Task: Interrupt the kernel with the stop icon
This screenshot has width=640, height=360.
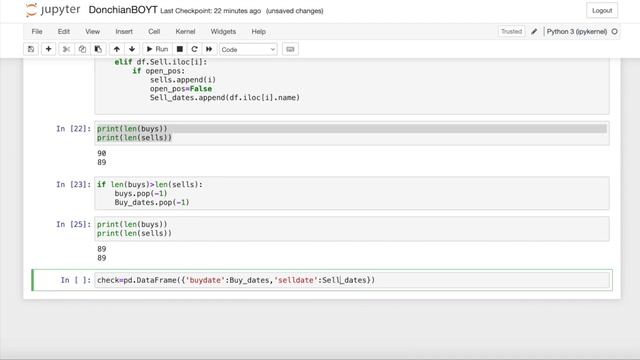Action: pos(180,49)
